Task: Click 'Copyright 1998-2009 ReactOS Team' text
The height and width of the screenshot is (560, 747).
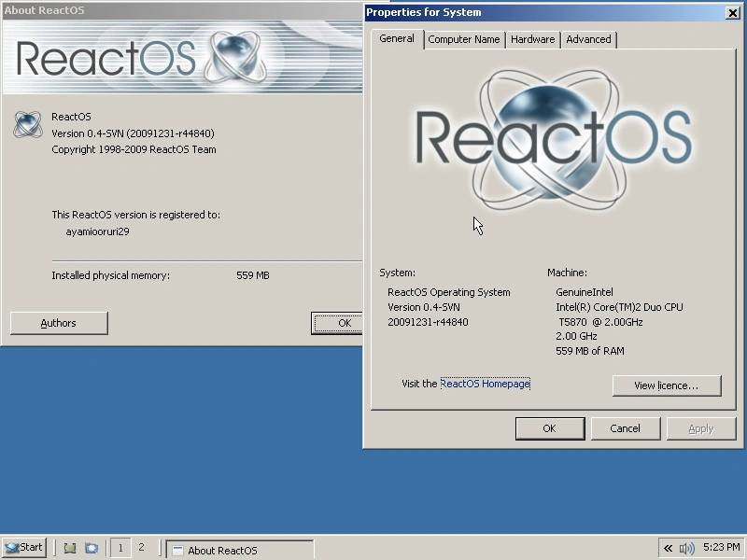Action: (134, 149)
